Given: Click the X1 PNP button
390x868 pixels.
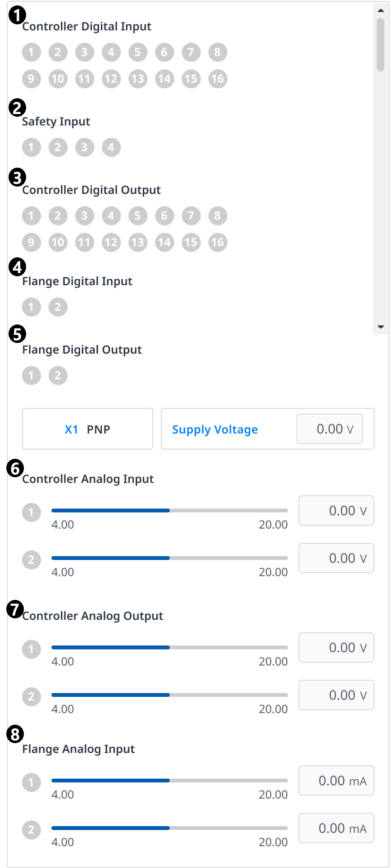Looking at the screenshot, I should pos(87,429).
